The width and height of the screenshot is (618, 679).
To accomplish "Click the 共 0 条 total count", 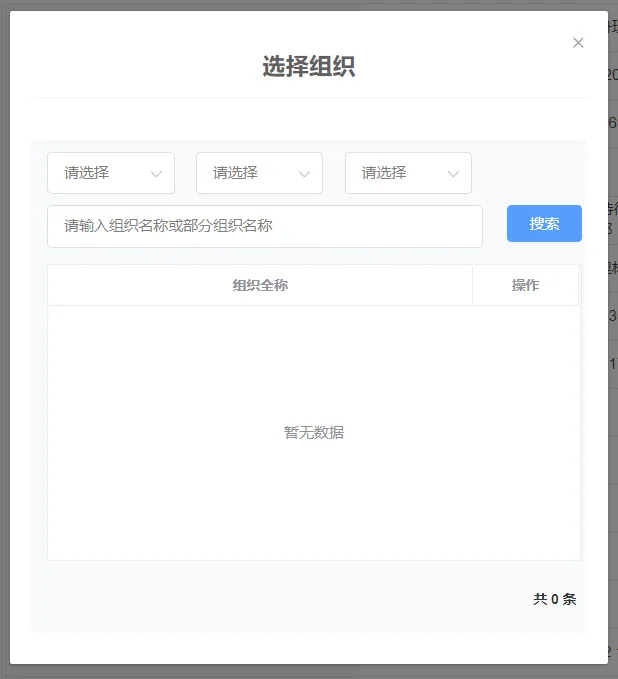I will (555, 599).
